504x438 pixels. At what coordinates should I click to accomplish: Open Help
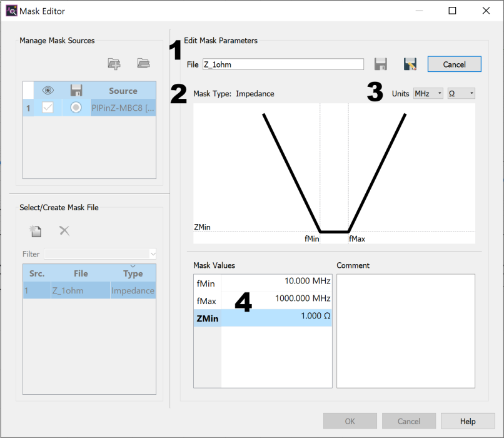click(x=467, y=420)
